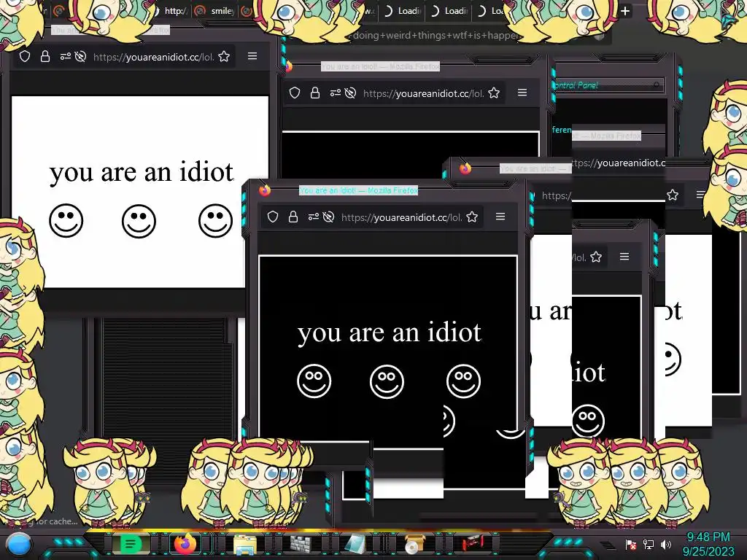The width and height of the screenshot is (747, 560).
Task: Click middle smiley in the front black window
Action: [387, 381]
